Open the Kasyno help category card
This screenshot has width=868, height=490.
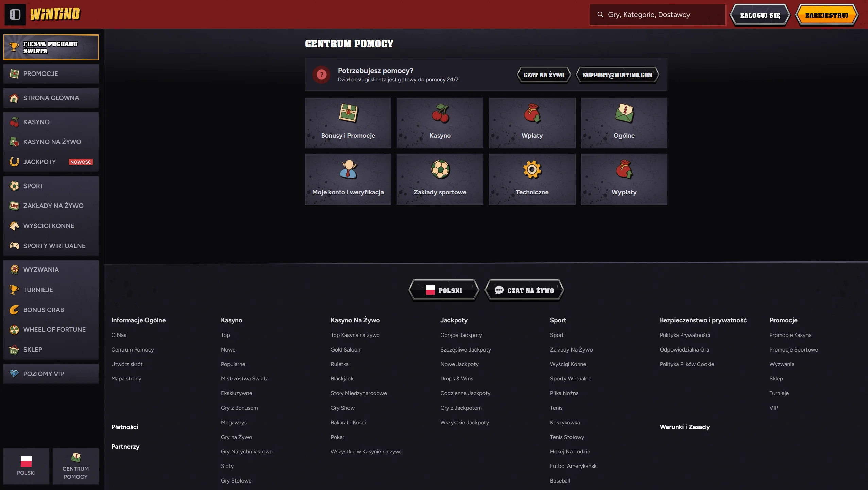pos(440,123)
